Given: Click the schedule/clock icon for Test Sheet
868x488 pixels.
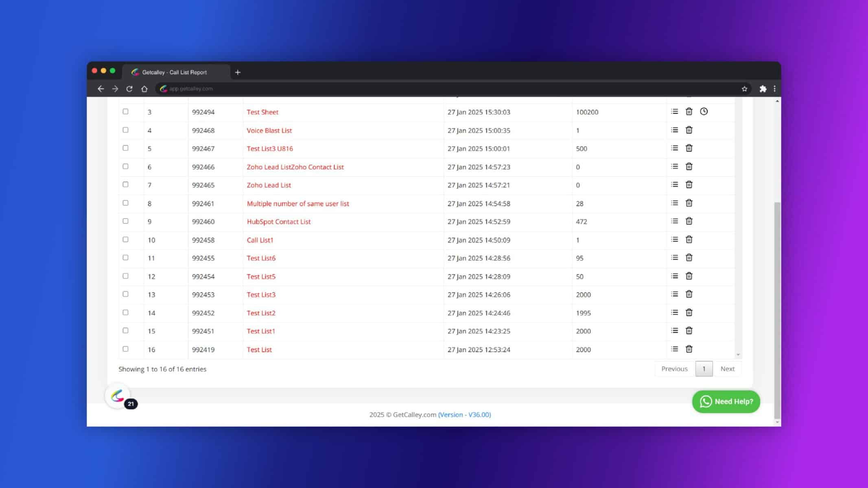Looking at the screenshot, I should pos(704,111).
